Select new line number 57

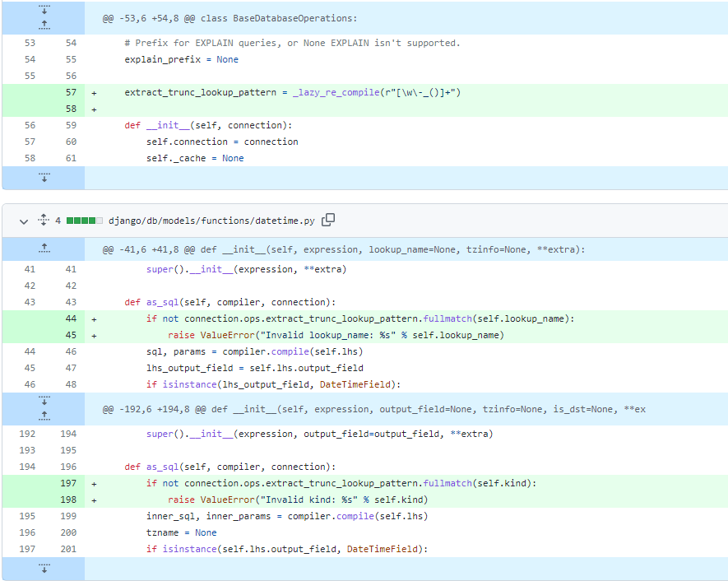point(70,92)
